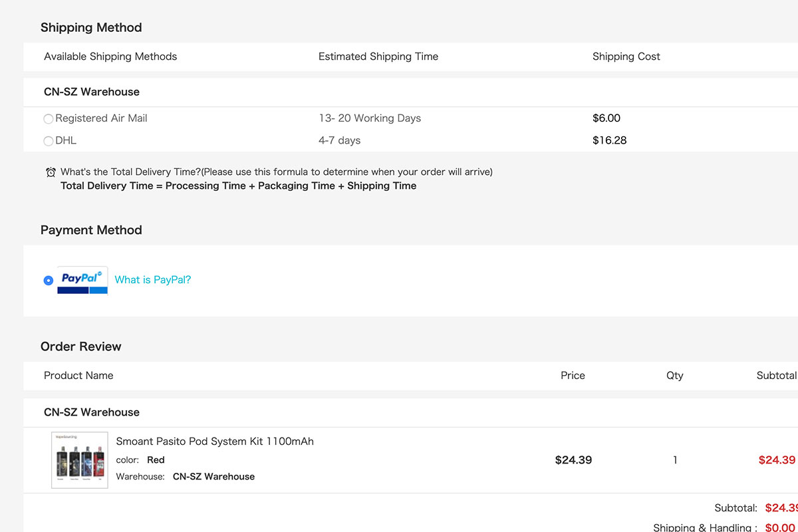The width and height of the screenshot is (798, 532).
Task: Click 13- 20 Working Days estimate
Action: click(x=370, y=118)
